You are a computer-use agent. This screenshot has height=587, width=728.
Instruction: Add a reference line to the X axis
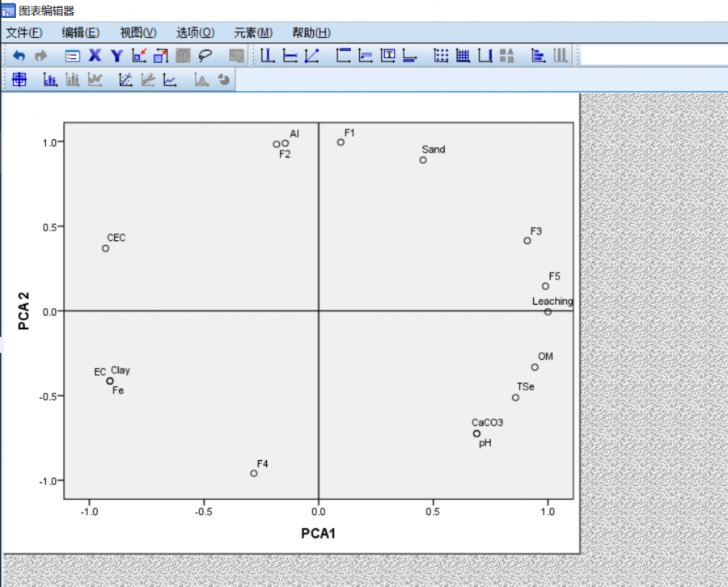pyautogui.click(x=268, y=56)
